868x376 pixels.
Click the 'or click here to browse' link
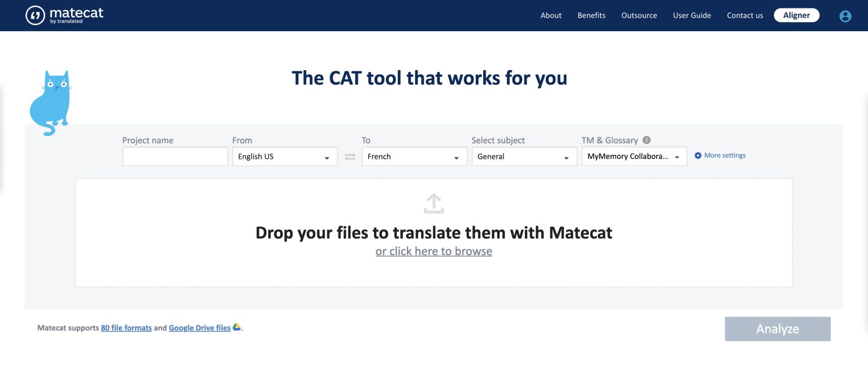[433, 251]
